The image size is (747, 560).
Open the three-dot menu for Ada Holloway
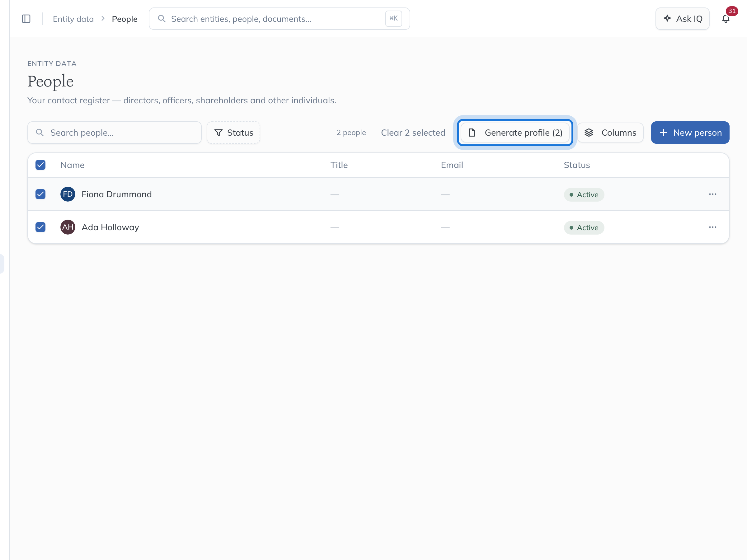pos(712,227)
